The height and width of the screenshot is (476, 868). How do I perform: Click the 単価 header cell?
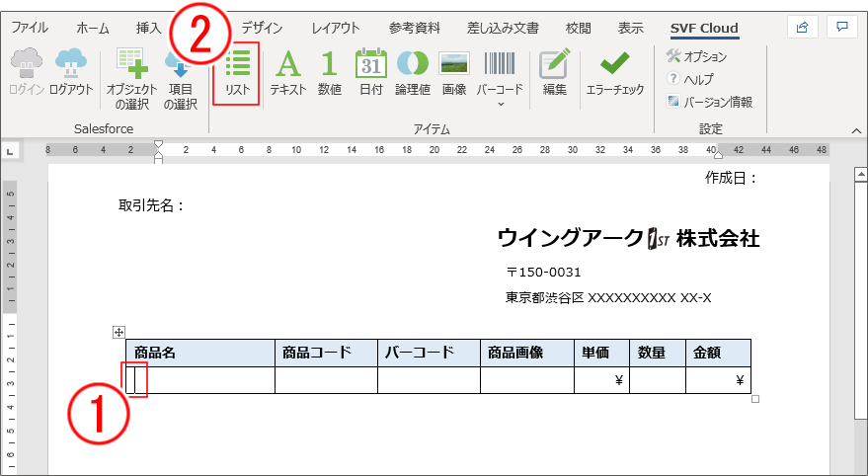(601, 353)
